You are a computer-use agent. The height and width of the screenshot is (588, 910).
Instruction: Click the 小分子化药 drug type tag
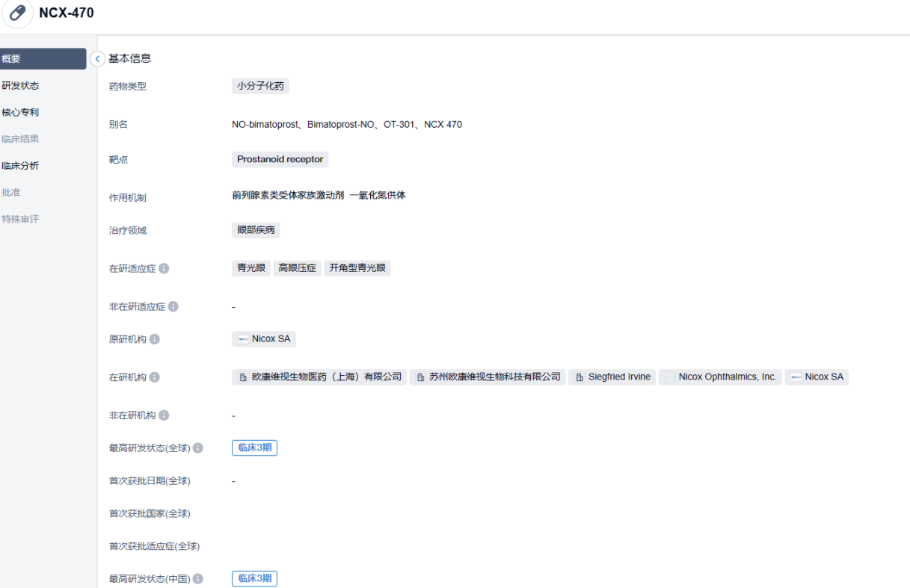click(x=260, y=86)
